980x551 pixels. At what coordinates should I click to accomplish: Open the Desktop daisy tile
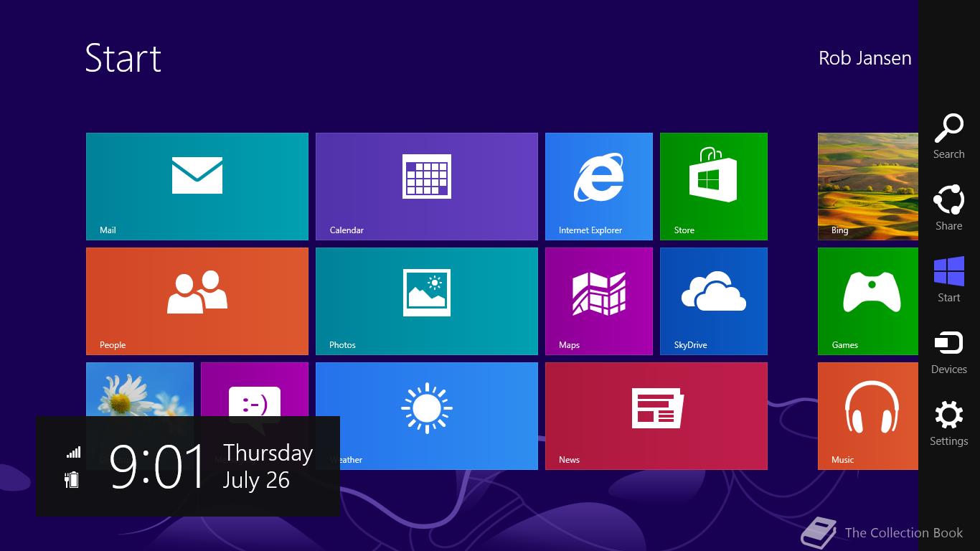click(140, 389)
